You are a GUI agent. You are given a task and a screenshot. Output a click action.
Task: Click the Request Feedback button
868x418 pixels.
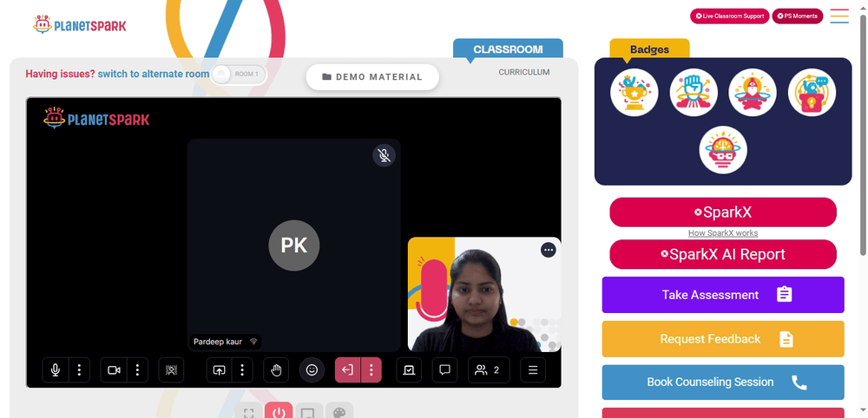click(x=723, y=339)
